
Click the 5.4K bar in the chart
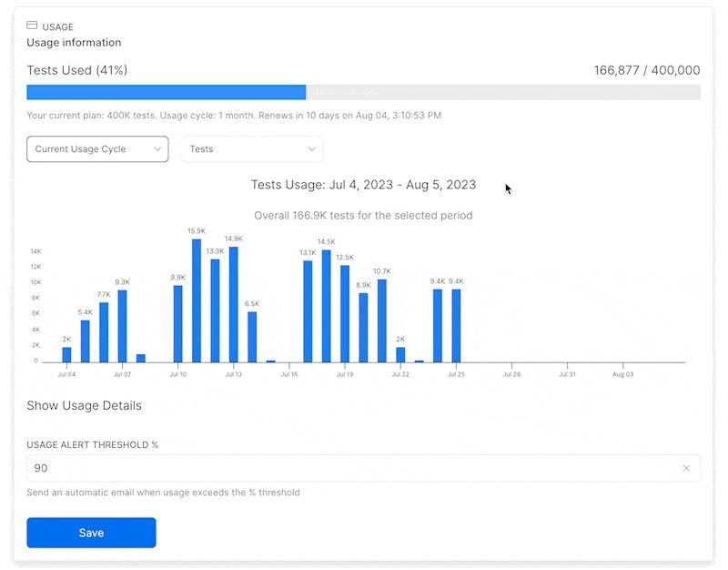[86, 341]
